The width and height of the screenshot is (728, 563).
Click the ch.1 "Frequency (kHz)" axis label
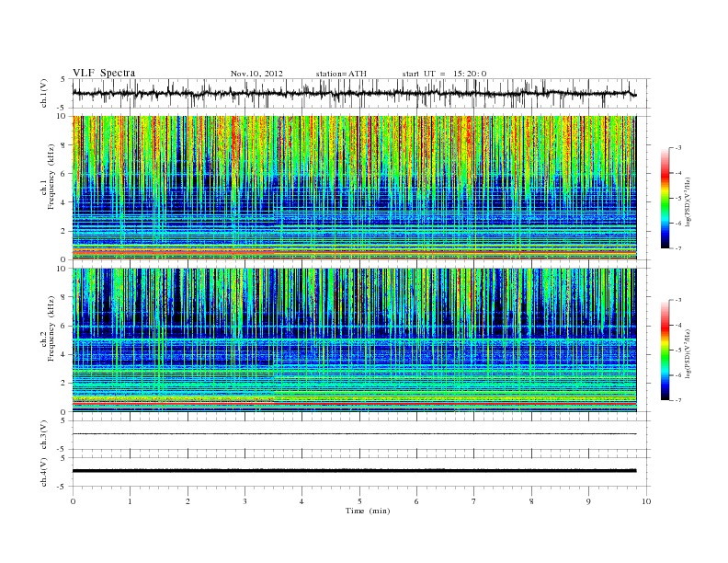coord(51,177)
